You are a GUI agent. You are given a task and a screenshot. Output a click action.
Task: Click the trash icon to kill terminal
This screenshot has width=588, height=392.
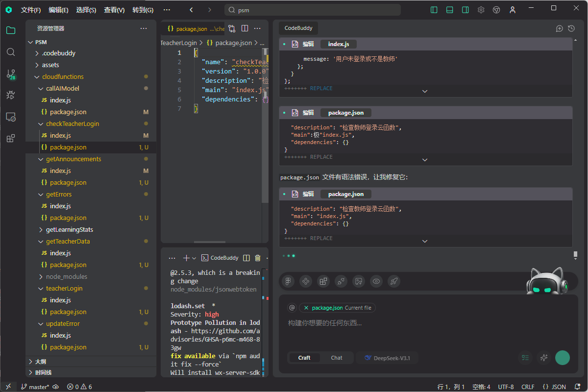tap(257, 257)
